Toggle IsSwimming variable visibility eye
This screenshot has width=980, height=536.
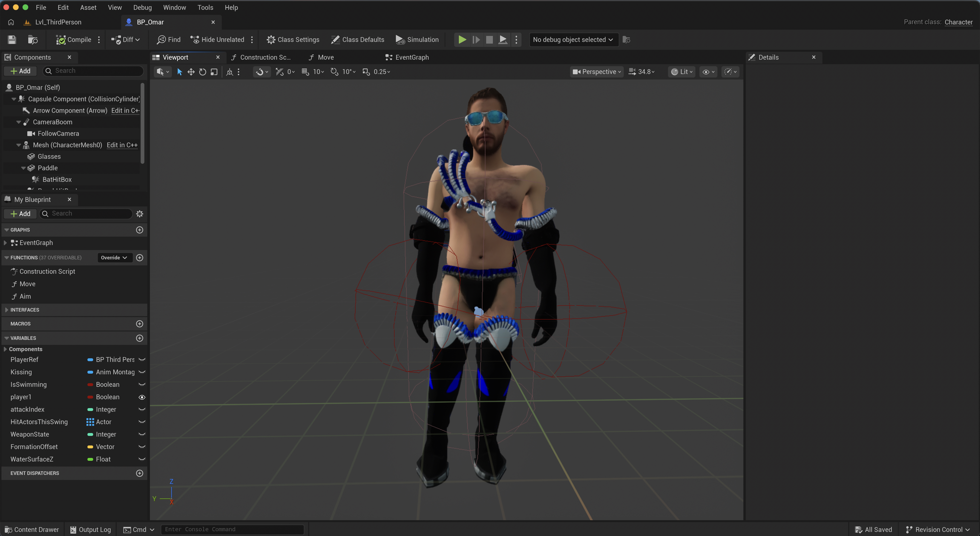142,385
